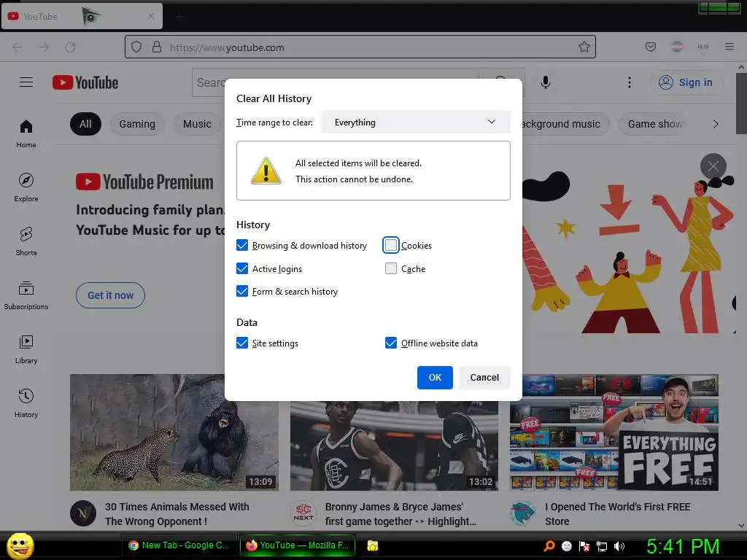
Task: Click the MrBeast channel avatar
Action: (x=523, y=513)
